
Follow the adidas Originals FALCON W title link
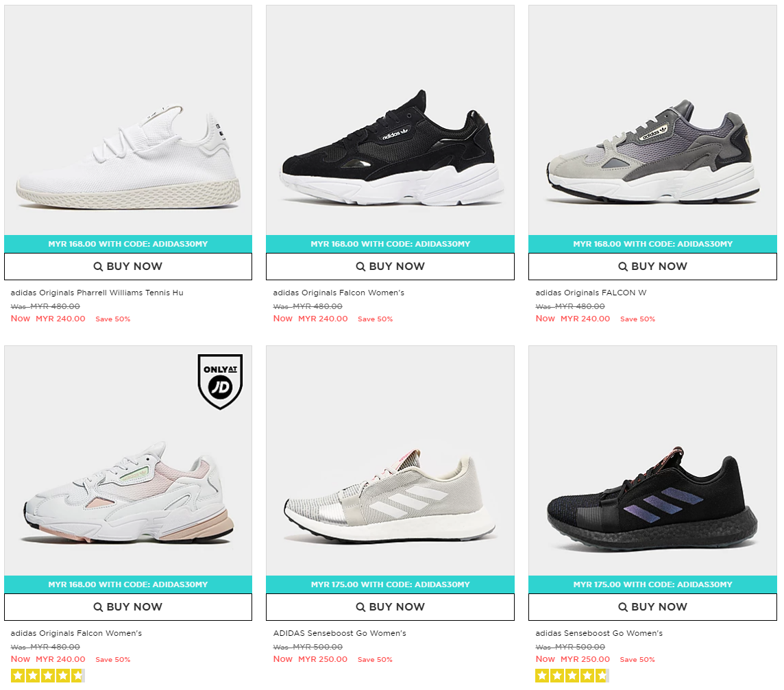point(591,293)
